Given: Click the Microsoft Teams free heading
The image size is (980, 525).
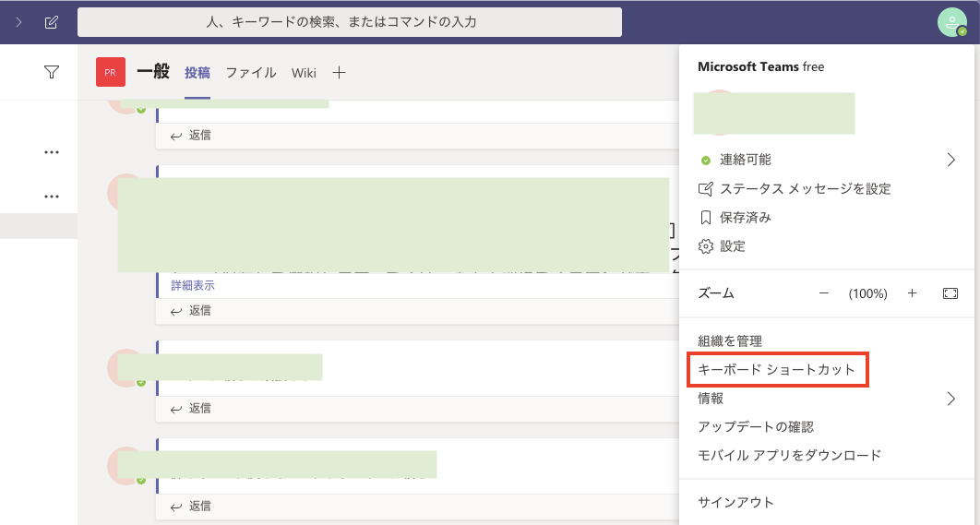Looking at the screenshot, I should [760, 66].
